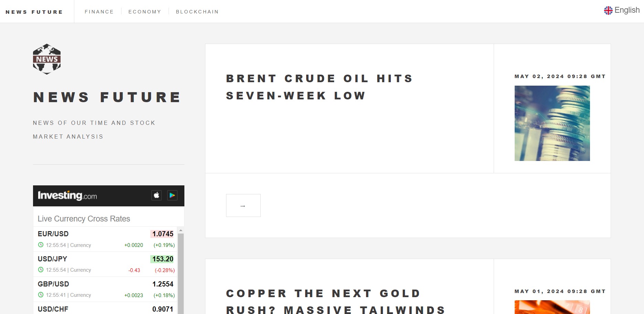Viewport: 644px width, 314px height.
Task: Click the clock icon under EUR/USD
Action: pos(41,245)
